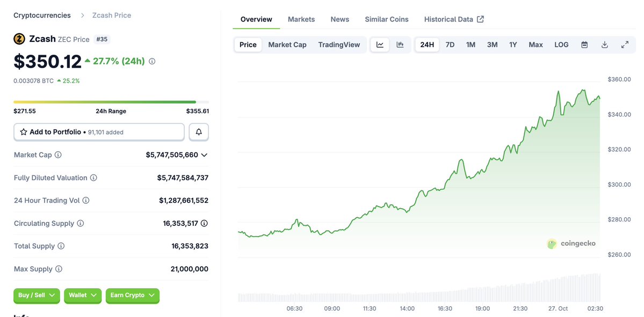
Task: Select the 7D time range
Action: (450, 45)
